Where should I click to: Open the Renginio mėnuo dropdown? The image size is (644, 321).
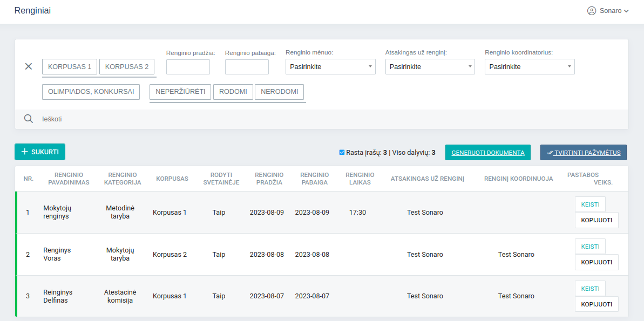[330, 67]
